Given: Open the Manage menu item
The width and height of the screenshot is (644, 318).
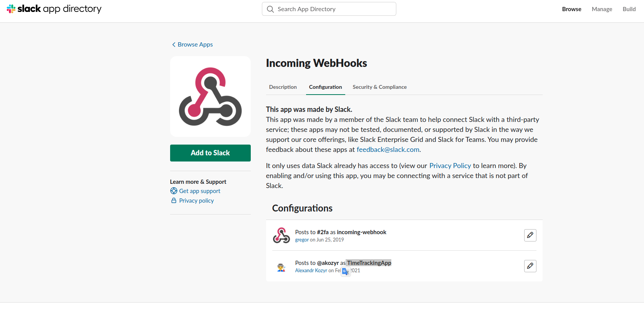Looking at the screenshot, I should [602, 9].
